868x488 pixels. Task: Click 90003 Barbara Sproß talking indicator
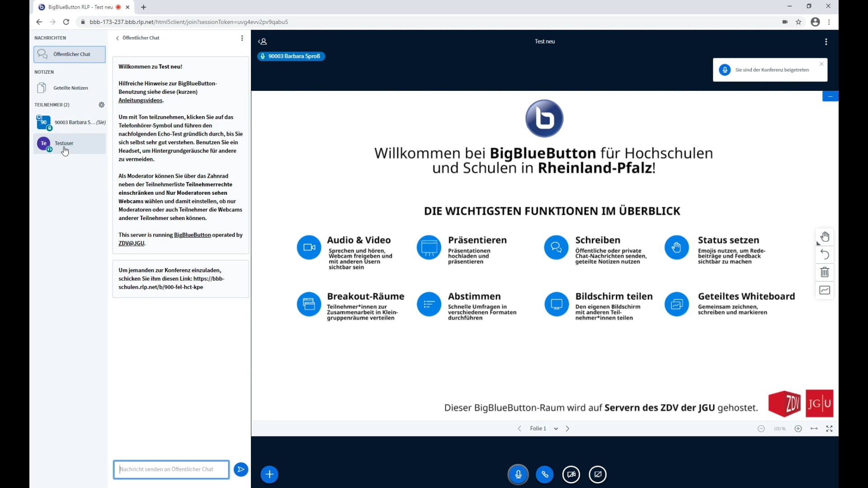click(x=291, y=56)
